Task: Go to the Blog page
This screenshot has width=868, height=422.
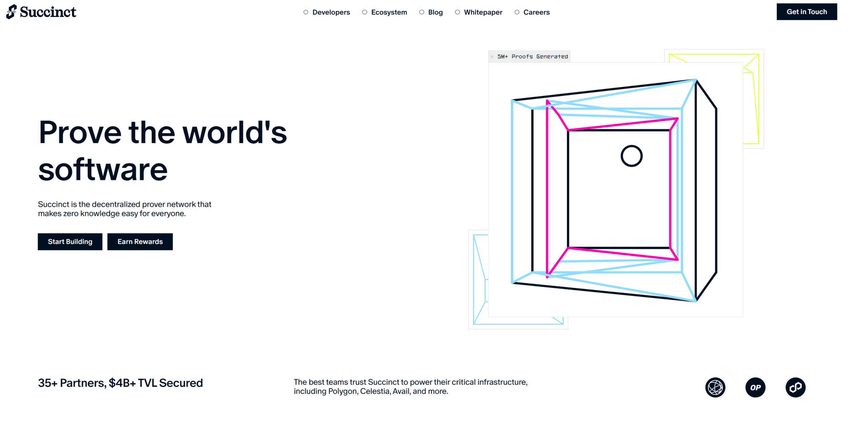Action: click(x=431, y=12)
